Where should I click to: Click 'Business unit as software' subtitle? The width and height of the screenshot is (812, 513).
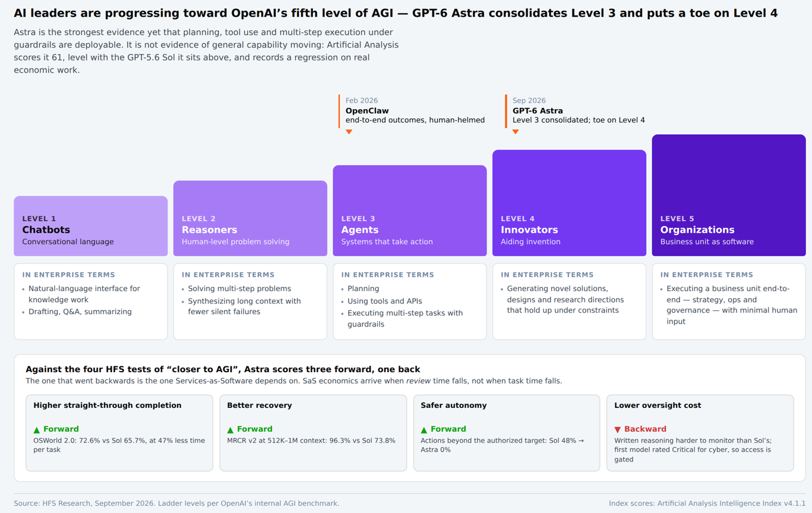(x=707, y=242)
